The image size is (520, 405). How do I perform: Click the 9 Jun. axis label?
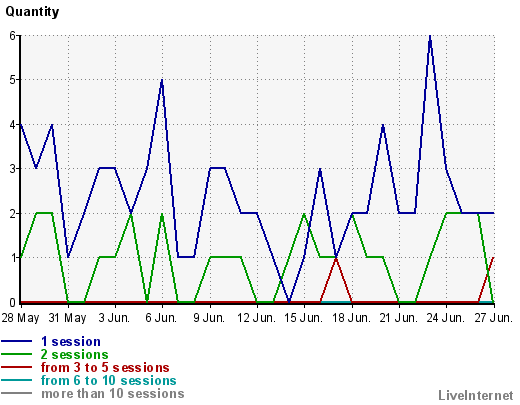pyautogui.click(x=209, y=318)
